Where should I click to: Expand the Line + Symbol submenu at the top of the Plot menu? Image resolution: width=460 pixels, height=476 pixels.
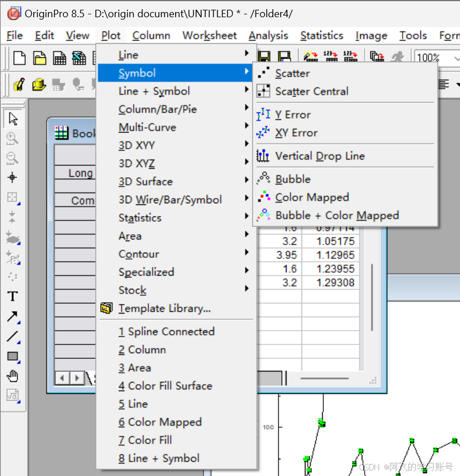point(175,91)
